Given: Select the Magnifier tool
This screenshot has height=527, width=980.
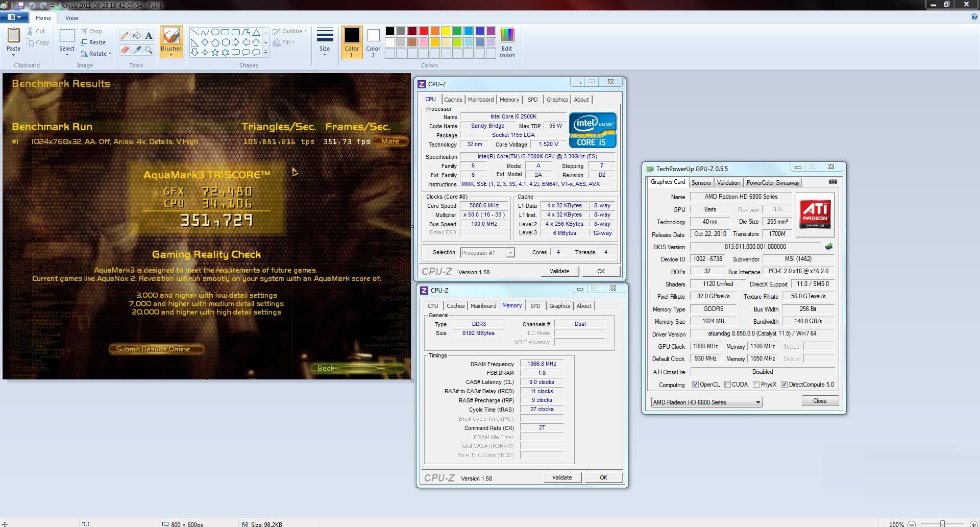Looking at the screenshot, I should click(149, 50).
